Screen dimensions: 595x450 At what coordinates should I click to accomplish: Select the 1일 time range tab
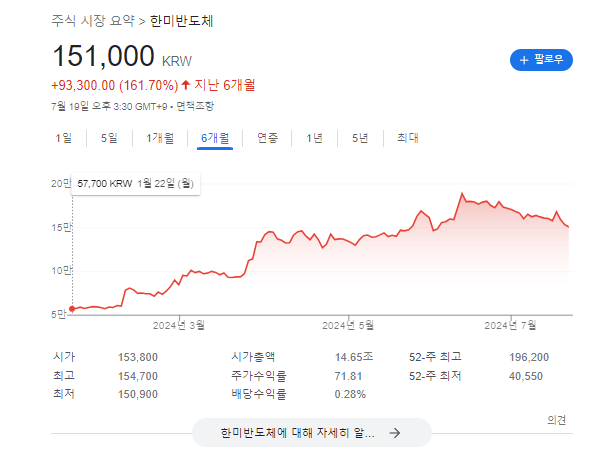pyautogui.click(x=64, y=138)
